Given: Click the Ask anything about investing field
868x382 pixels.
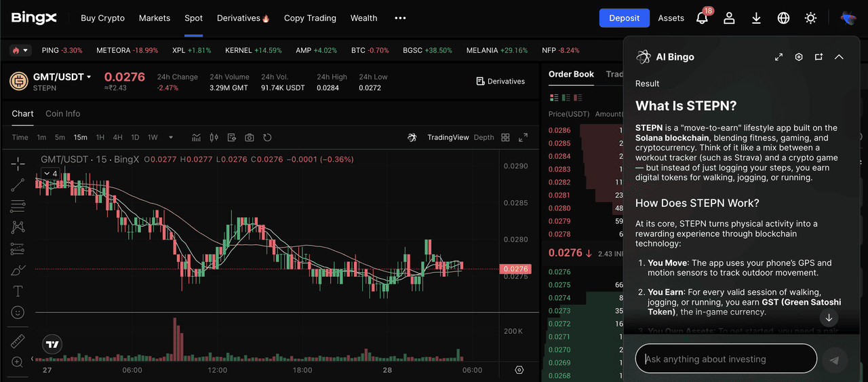Looking at the screenshot, I should [726, 359].
